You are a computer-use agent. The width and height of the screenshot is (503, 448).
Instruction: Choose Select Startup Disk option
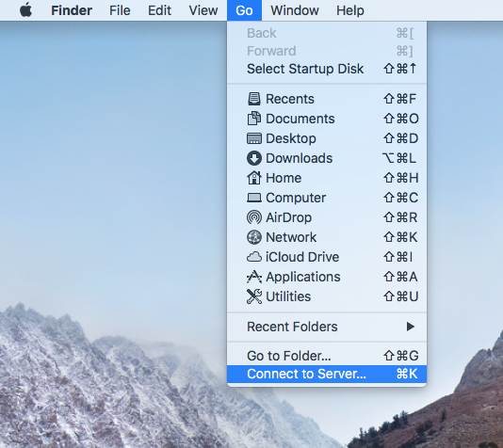coord(327,69)
